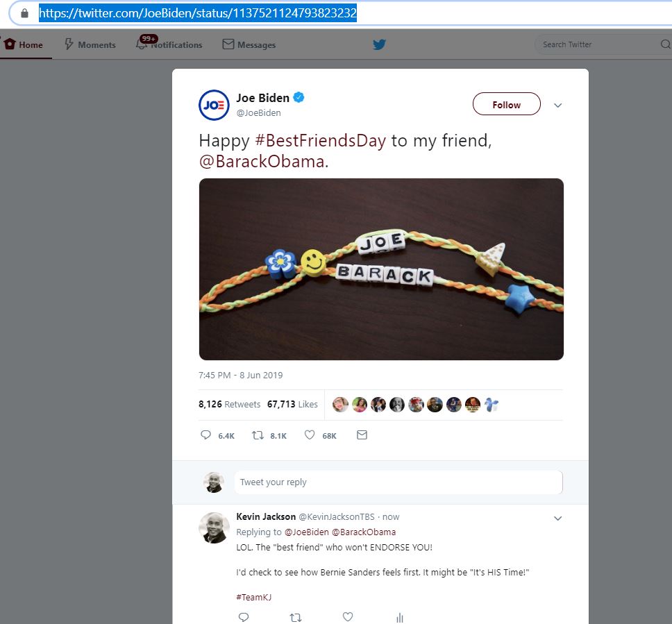Click the search magnifier icon
The image size is (672, 624).
click(665, 44)
